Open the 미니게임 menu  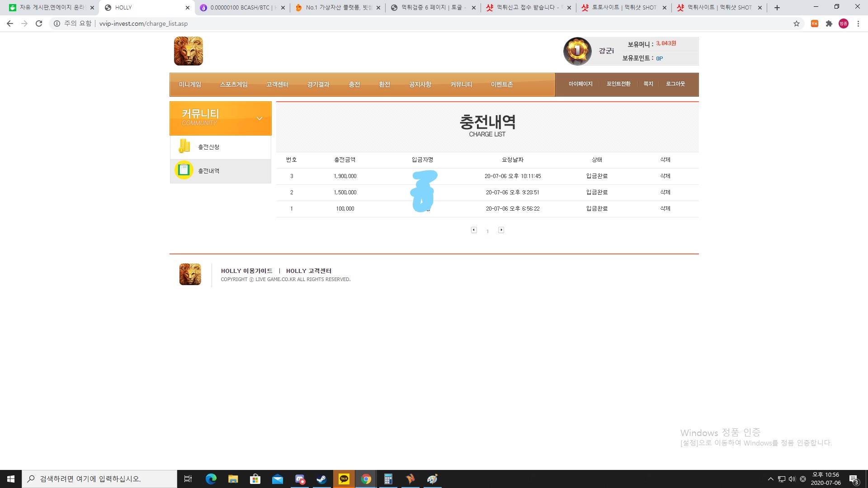click(190, 84)
